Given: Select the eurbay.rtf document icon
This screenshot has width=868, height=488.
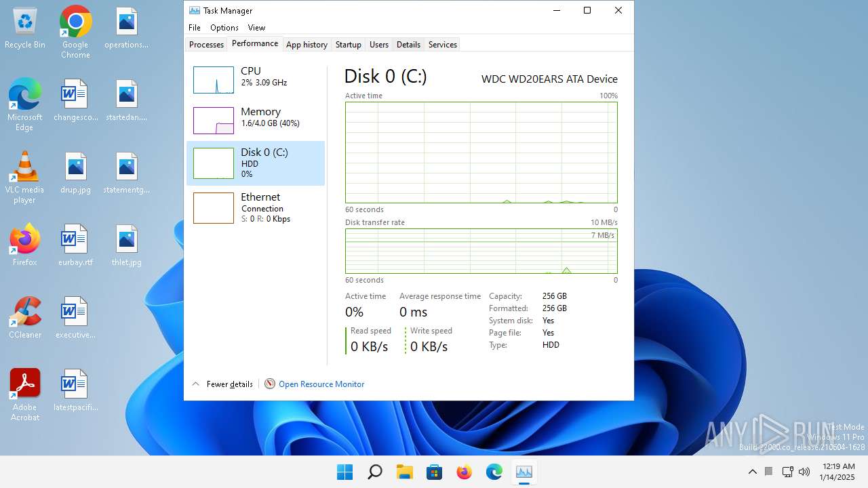Looking at the screenshot, I should 75,245.
